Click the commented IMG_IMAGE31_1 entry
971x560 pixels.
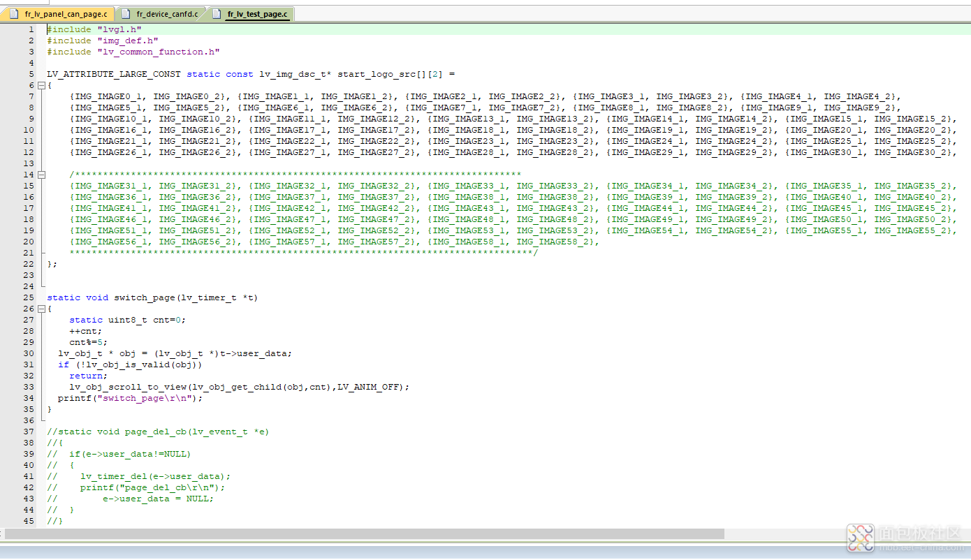tap(111, 186)
